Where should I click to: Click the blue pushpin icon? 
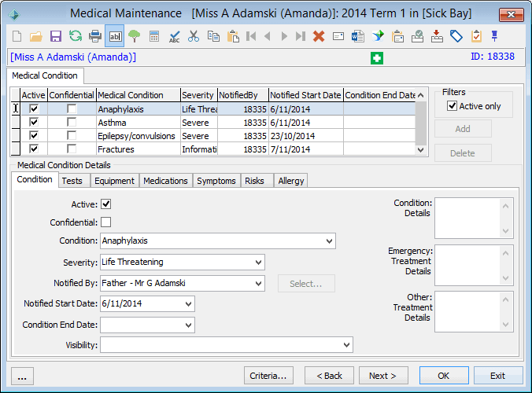(494, 36)
